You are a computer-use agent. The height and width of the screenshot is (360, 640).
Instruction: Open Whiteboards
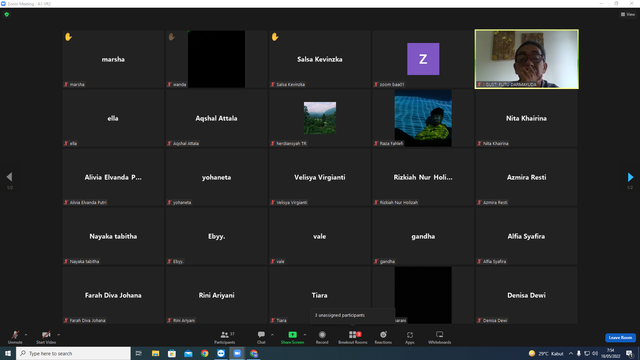click(439, 337)
